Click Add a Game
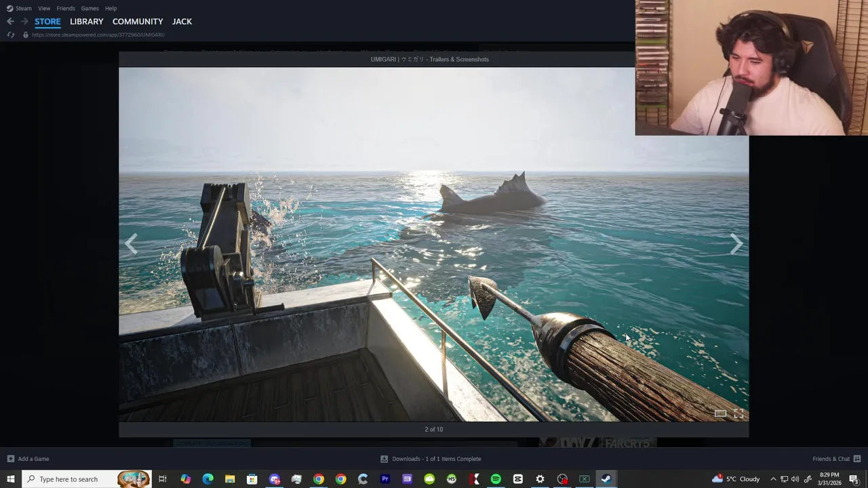The height and width of the screenshot is (488, 868). (33, 459)
